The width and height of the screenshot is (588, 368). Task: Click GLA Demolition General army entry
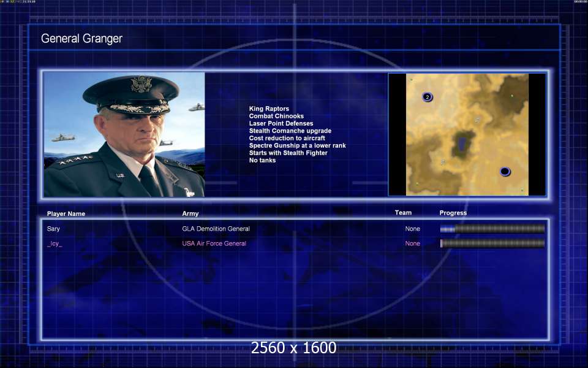(216, 229)
